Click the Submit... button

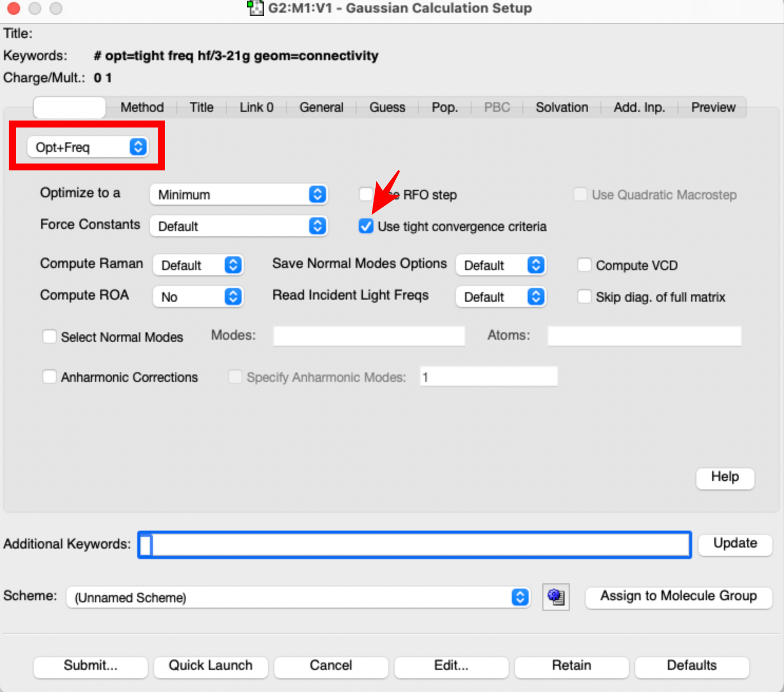pyautogui.click(x=91, y=666)
